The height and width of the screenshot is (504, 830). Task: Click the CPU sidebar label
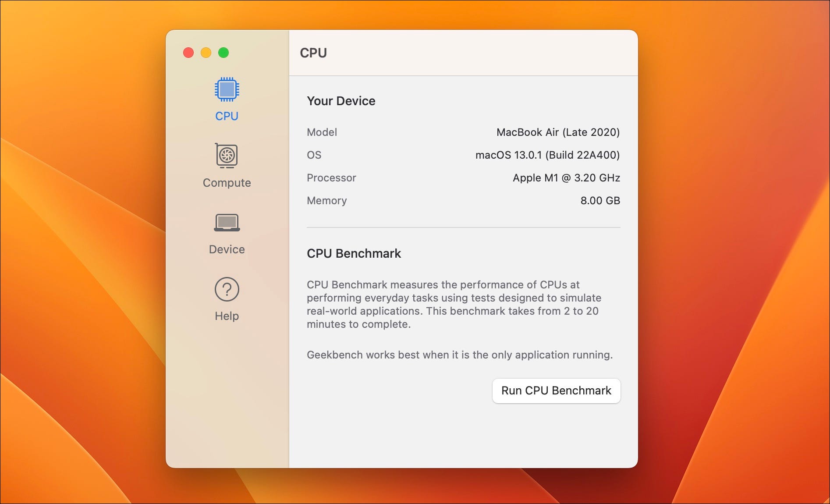227,116
